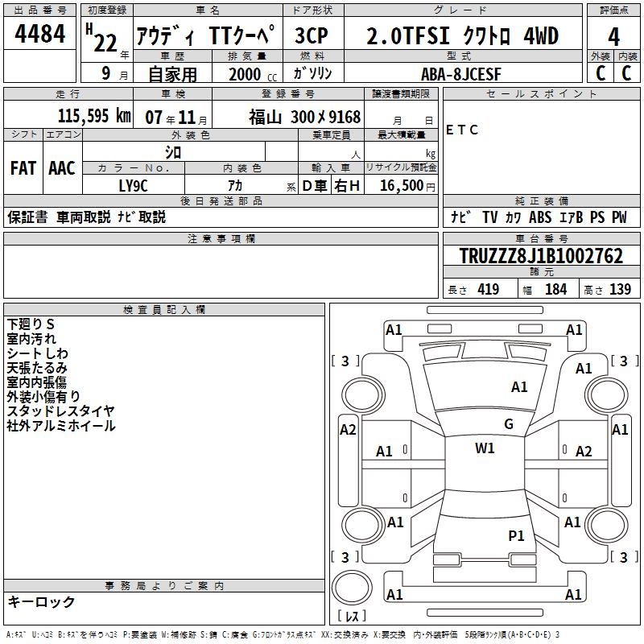Click the スタッドレスタイヤ inspector note
644x644 pixels.
(x=61, y=411)
